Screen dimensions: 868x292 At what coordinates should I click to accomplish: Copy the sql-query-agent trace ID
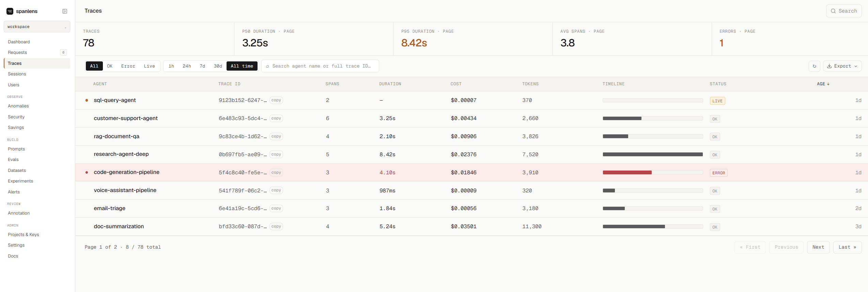tap(276, 100)
